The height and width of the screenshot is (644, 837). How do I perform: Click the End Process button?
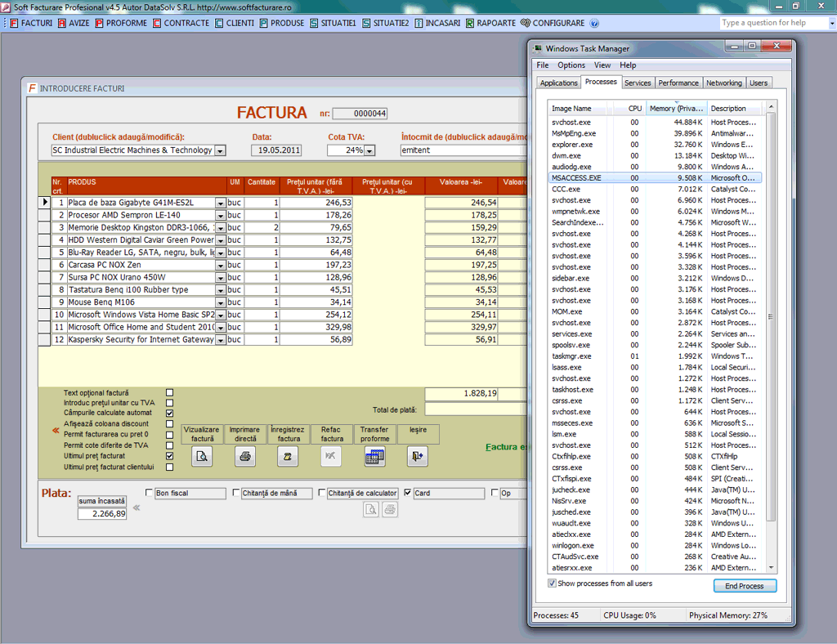[745, 586]
